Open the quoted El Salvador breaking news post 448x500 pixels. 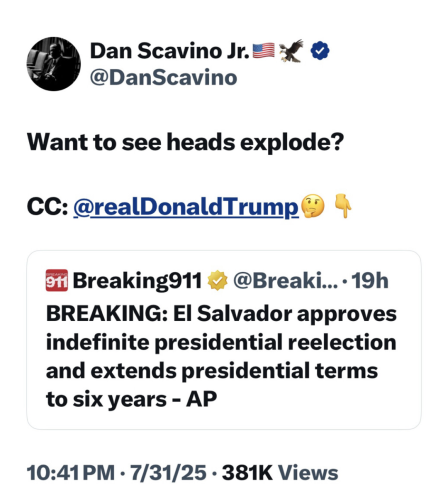pos(224,340)
